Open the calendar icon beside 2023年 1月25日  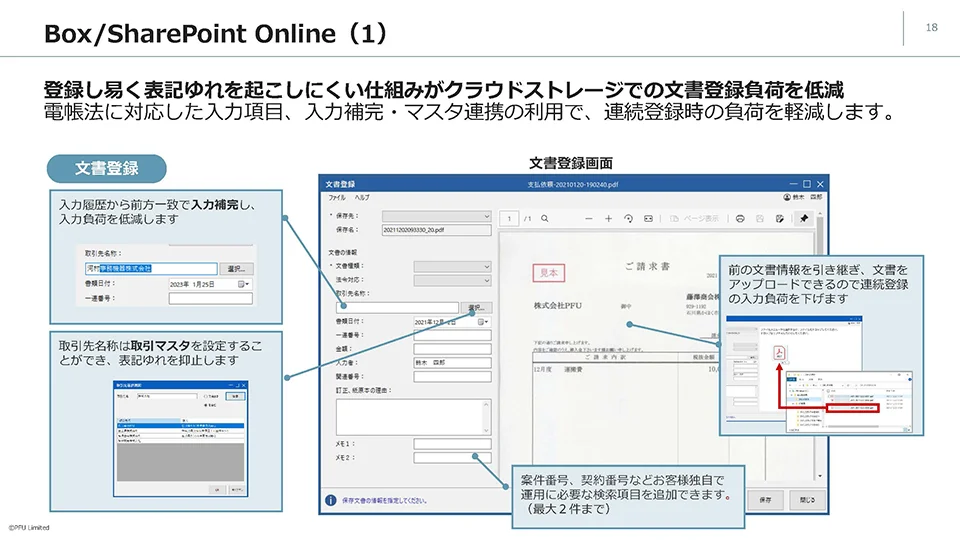click(x=243, y=284)
